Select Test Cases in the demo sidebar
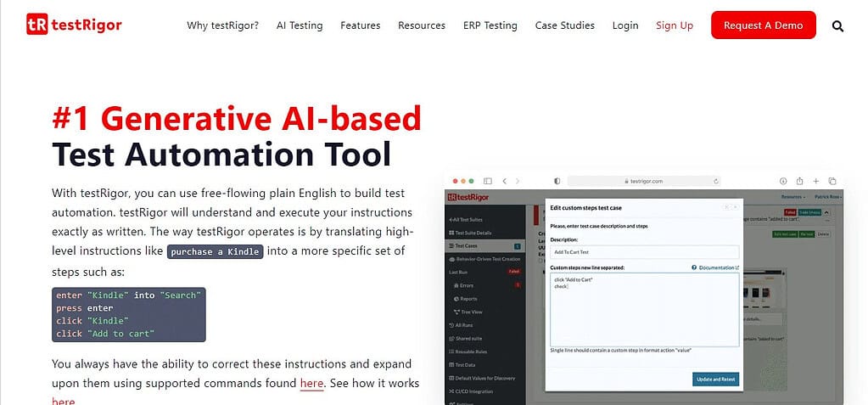The height and width of the screenshot is (405, 868). pos(485,246)
